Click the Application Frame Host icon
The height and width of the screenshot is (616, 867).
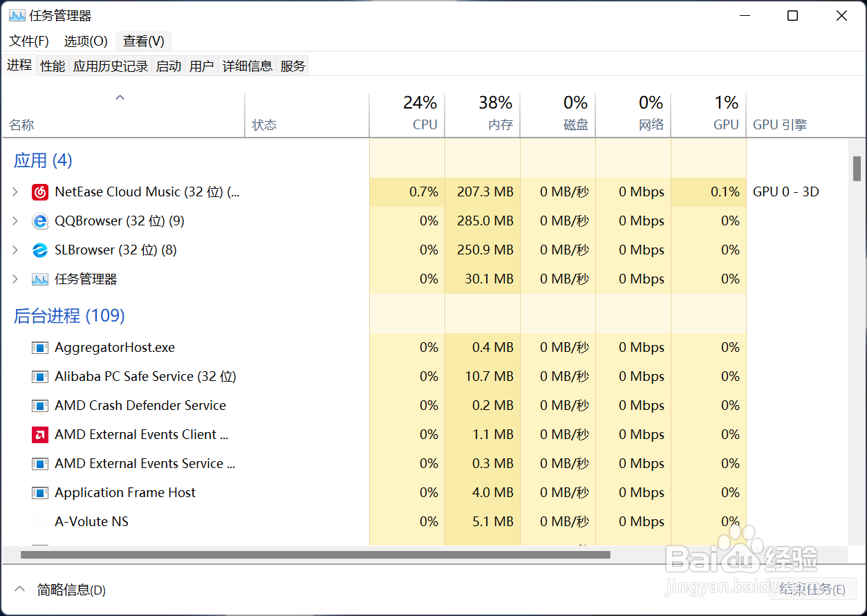click(40, 493)
